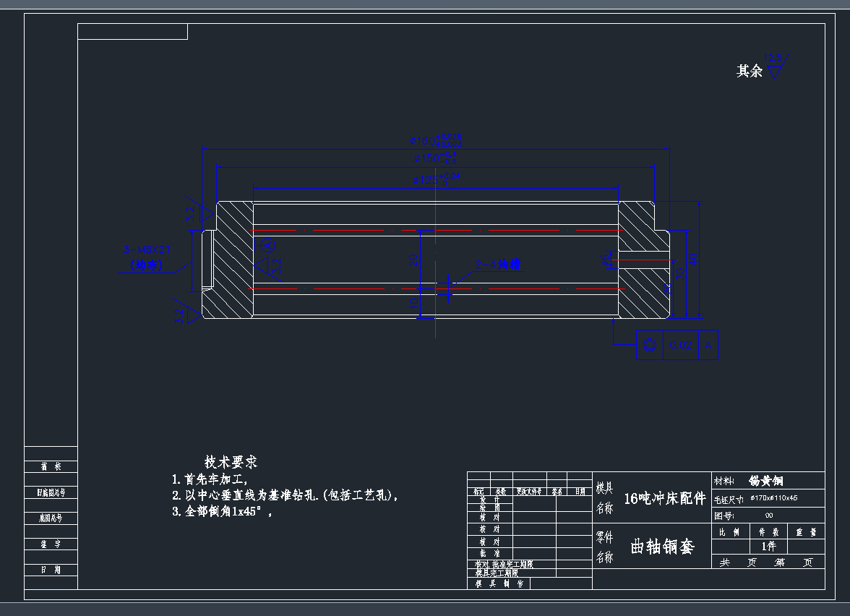Image resolution: width=850 pixels, height=616 pixels.
Task: Click the 件数 header cell
Action: tap(769, 532)
